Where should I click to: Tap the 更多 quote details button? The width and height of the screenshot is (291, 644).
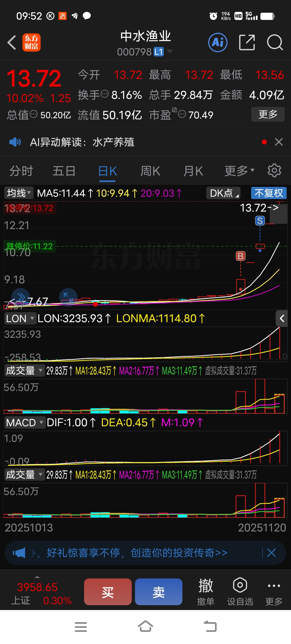[x=268, y=114]
